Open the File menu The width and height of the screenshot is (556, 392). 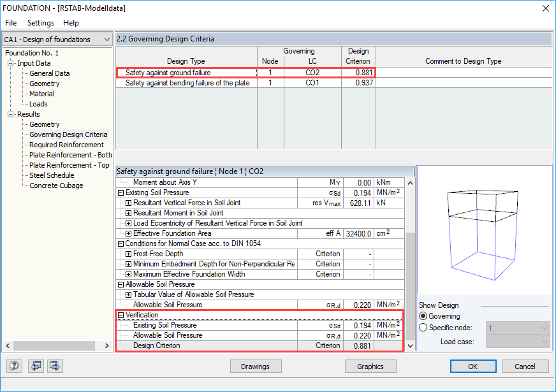click(11, 23)
